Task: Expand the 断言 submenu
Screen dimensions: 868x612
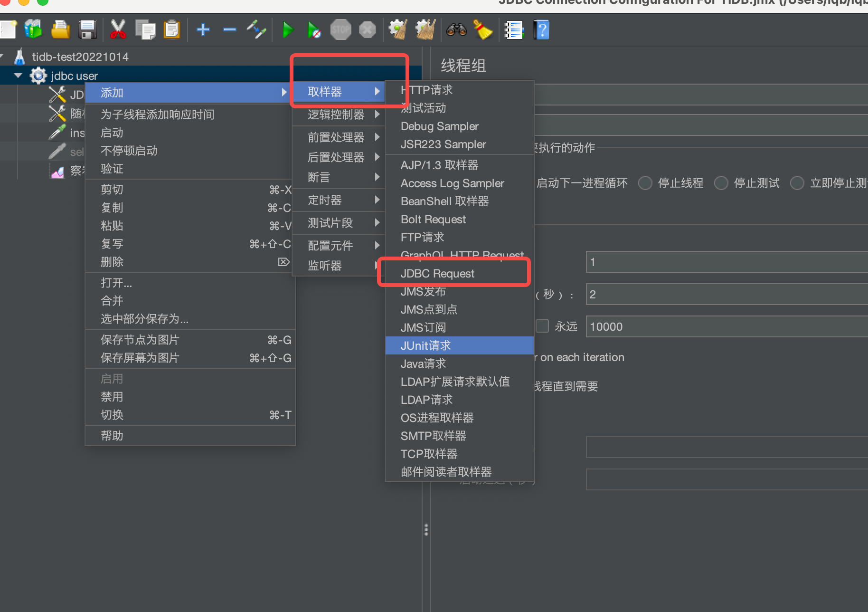Action: [340, 177]
